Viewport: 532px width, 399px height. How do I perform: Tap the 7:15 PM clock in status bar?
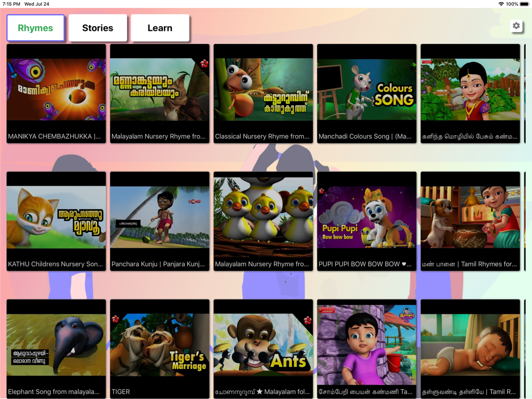pyautogui.click(x=11, y=4)
